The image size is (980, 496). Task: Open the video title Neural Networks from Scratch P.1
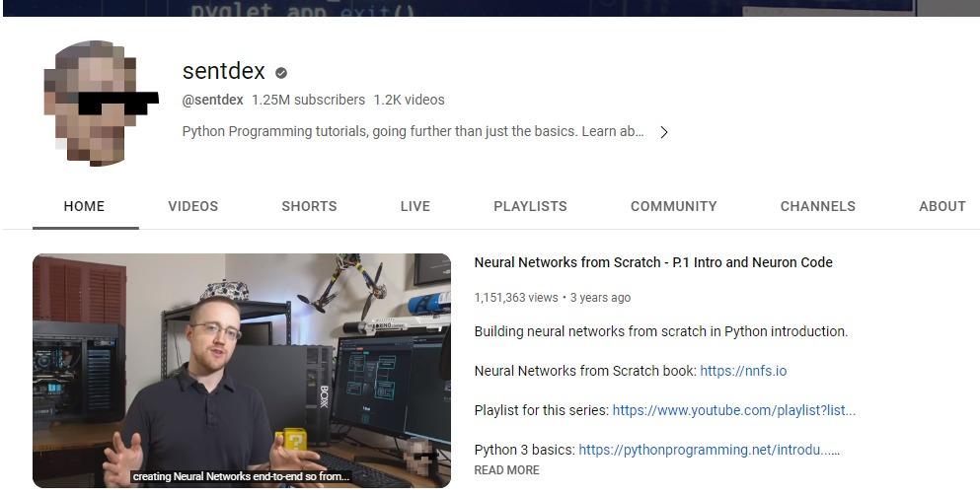click(653, 262)
